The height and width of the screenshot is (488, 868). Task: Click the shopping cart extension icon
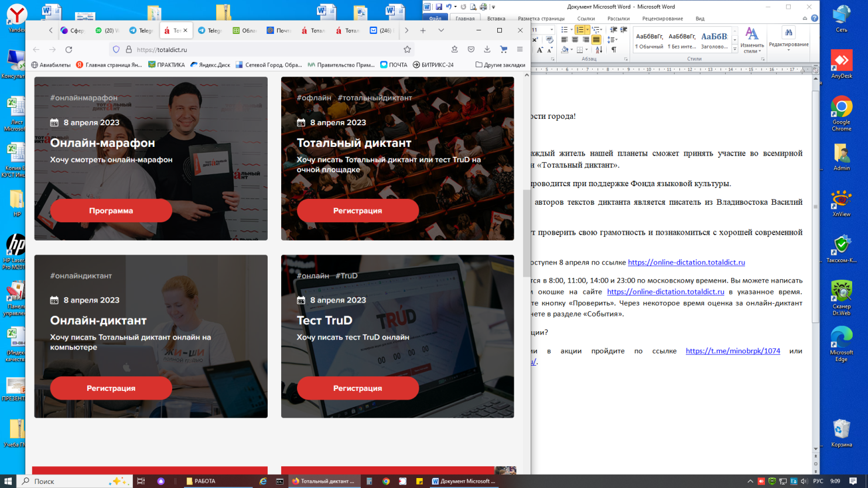[x=503, y=50]
